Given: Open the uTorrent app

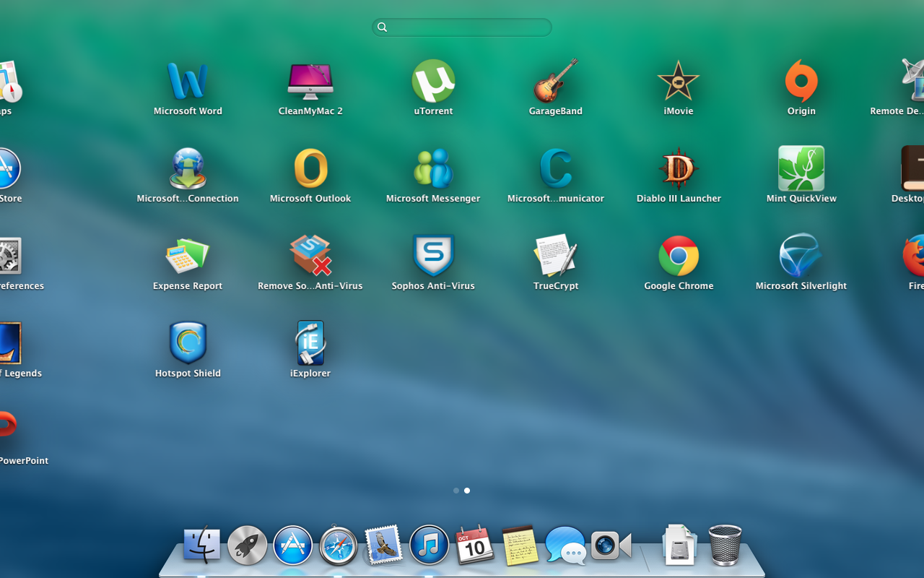Looking at the screenshot, I should [433, 81].
